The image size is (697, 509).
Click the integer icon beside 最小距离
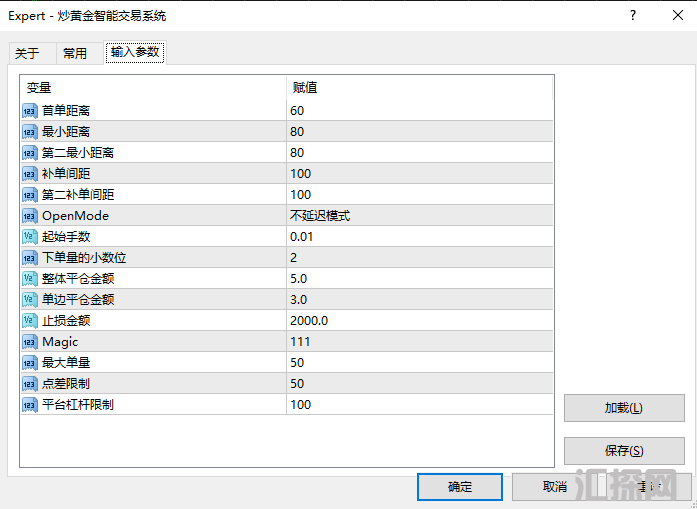30,132
